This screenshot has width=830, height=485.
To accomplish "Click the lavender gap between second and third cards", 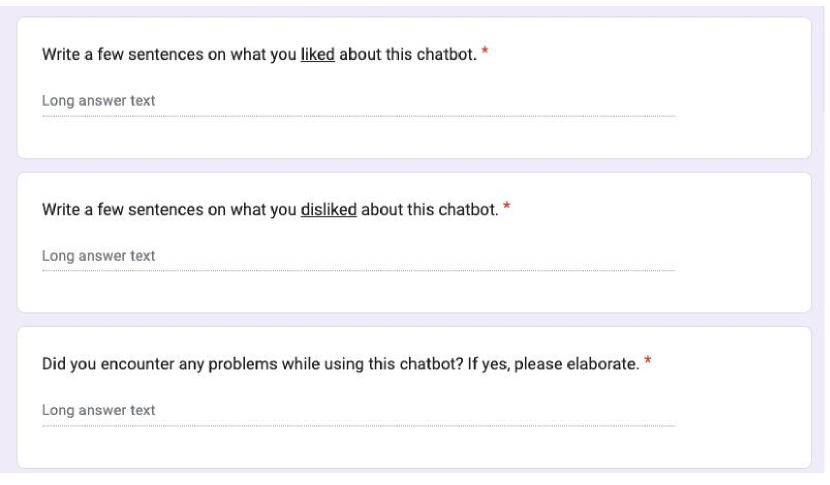I will (x=414, y=319).
